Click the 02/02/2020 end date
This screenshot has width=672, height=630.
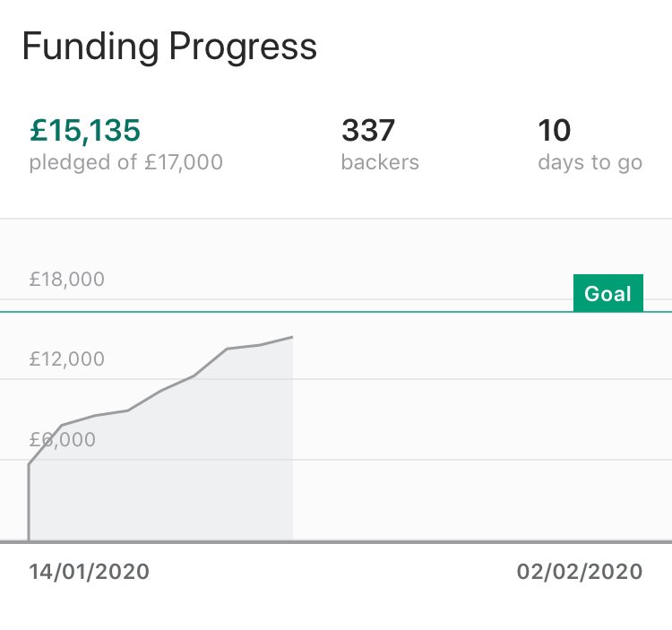(x=580, y=572)
